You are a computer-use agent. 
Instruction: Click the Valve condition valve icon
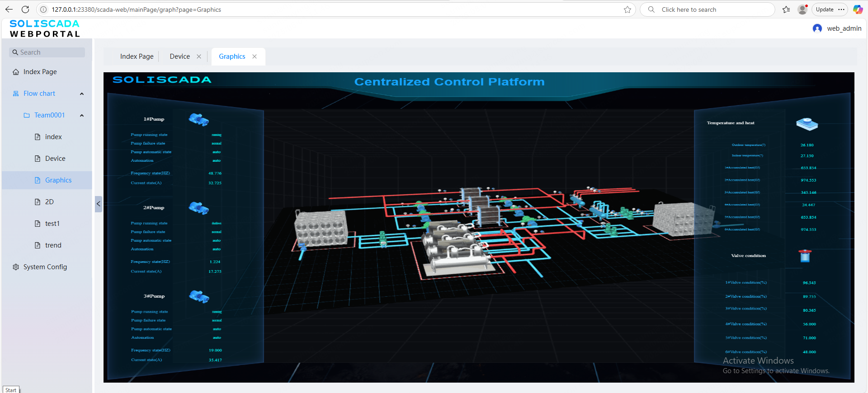coord(805,256)
